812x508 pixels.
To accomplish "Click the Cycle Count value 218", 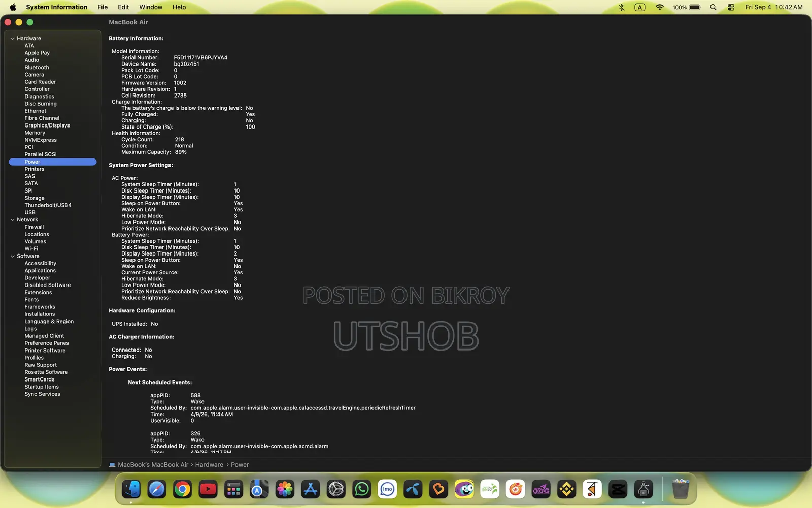I will 180,140.
